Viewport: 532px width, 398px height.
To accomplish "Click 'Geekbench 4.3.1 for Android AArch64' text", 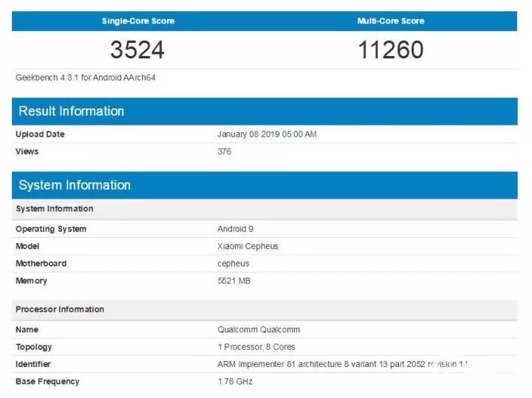I will 86,78.
